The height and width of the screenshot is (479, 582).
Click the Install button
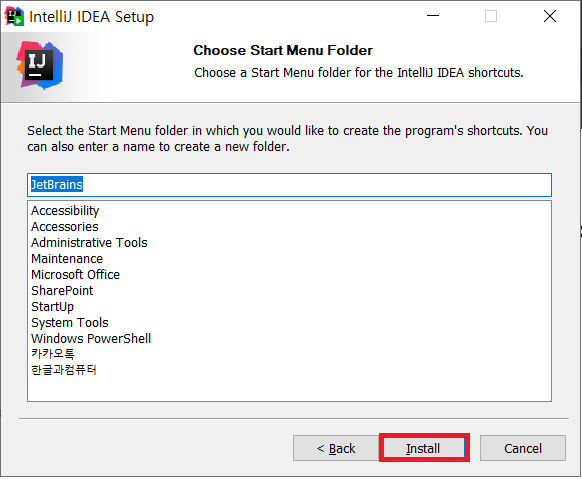(x=424, y=448)
